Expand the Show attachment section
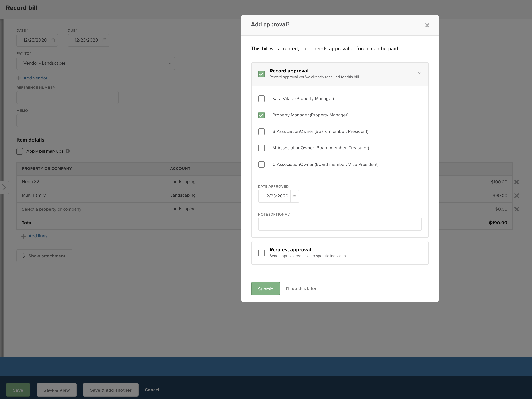The height and width of the screenshot is (399, 532). [x=44, y=256]
